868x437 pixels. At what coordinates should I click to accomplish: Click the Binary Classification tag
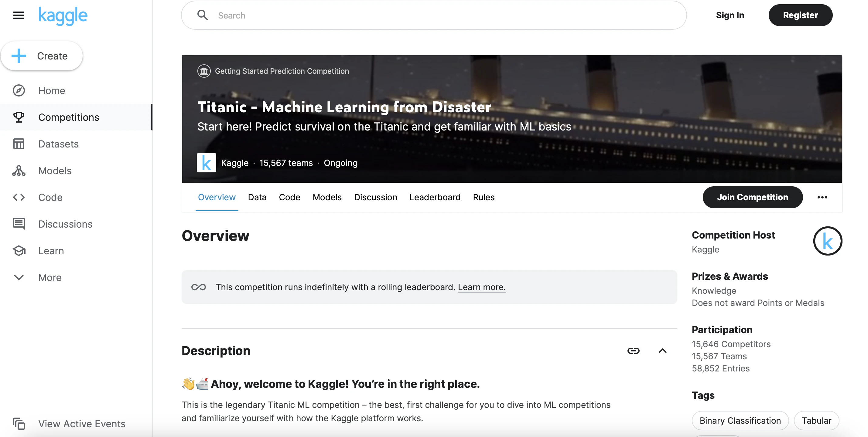pyautogui.click(x=740, y=421)
